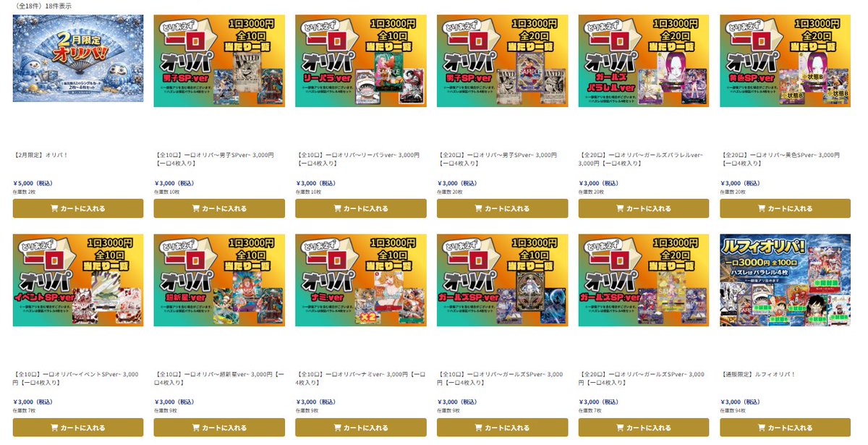The height and width of the screenshot is (445, 868).
Task: Click cart icon under ルフィオリパ product
Action: (762, 428)
